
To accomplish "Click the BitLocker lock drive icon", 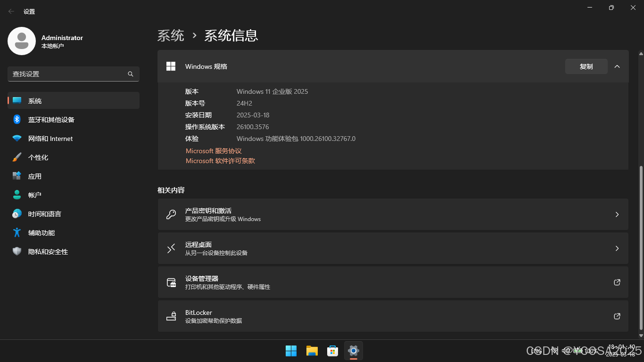I will pos(171,316).
